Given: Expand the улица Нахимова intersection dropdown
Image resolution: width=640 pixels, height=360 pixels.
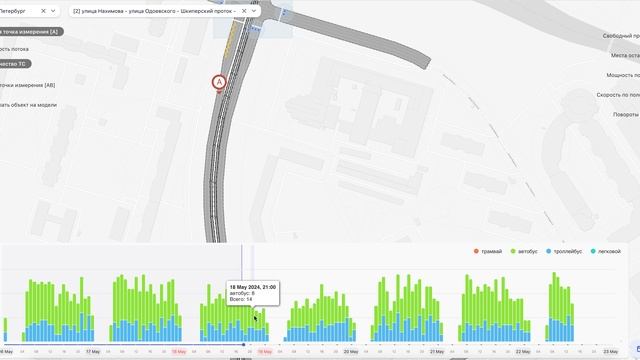Looking at the screenshot, I should tap(254, 11).
